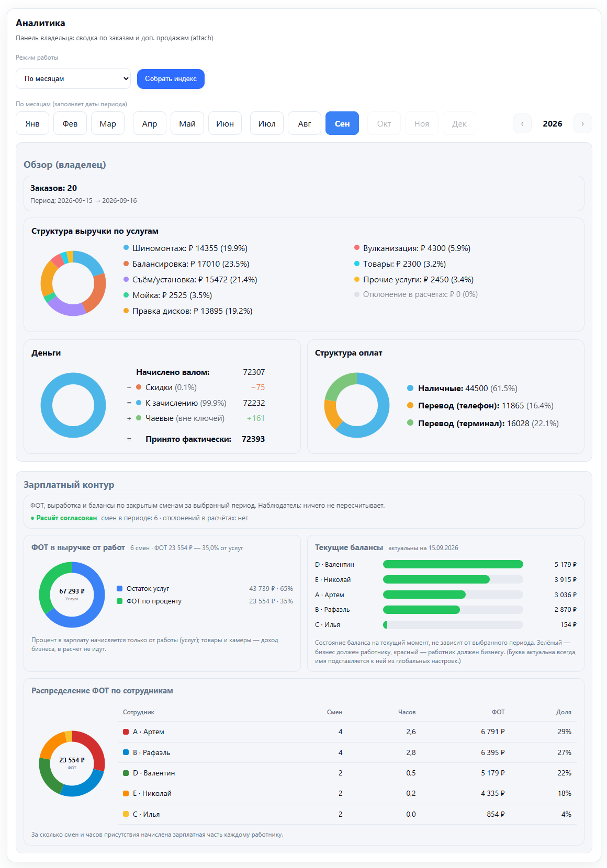The image size is (607, 868).
Task: Go to previous year with left chevron
Action: pos(522,123)
